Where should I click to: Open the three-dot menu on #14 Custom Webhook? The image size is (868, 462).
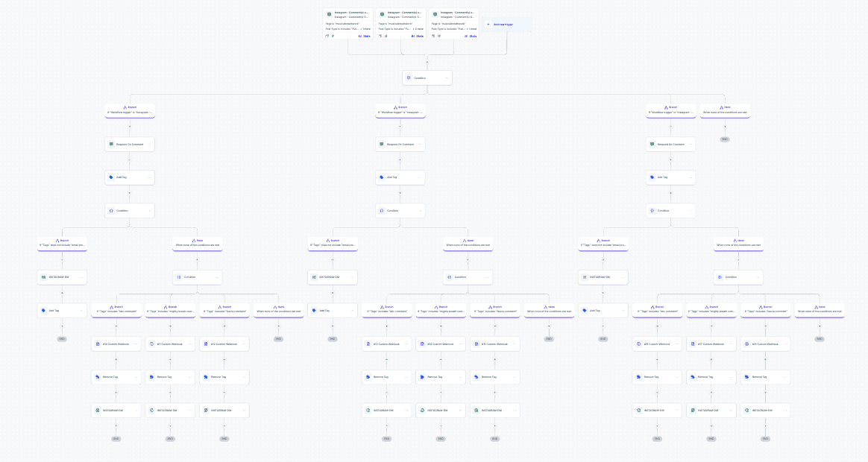(x=460, y=344)
